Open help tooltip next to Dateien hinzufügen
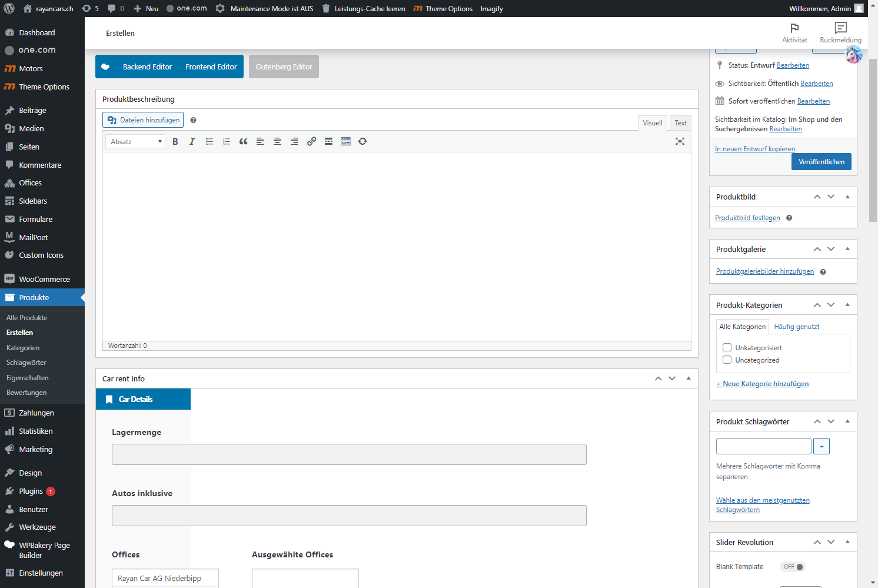The image size is (878, 588). click(x=193, y=120)
